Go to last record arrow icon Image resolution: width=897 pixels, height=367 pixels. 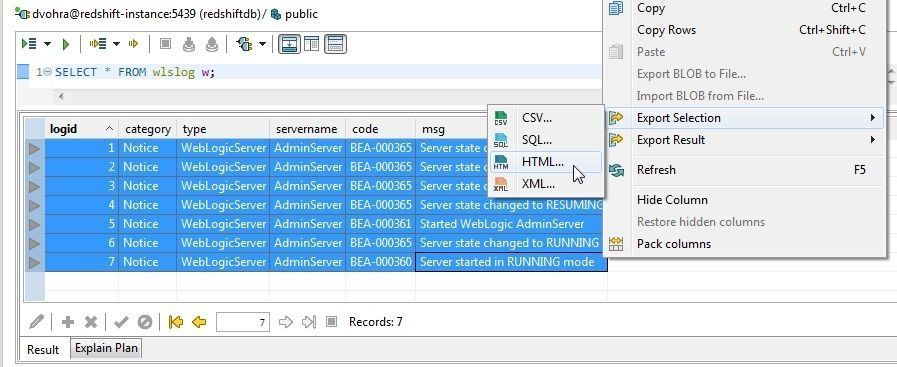click(308, 322)
